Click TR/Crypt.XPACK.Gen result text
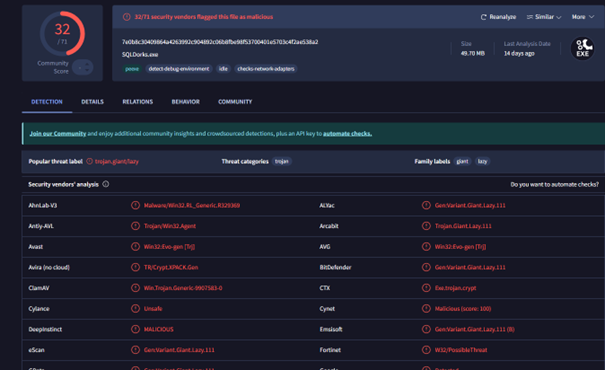Image resolution: width=605 pixels, height=370 pixels. tap(171, 267)
